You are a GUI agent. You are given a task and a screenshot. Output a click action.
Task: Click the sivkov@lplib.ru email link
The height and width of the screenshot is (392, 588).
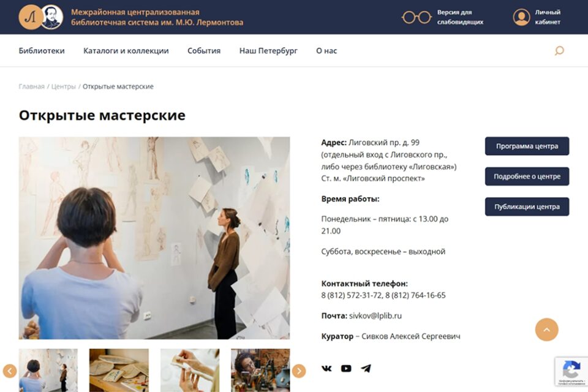point(375,316)
